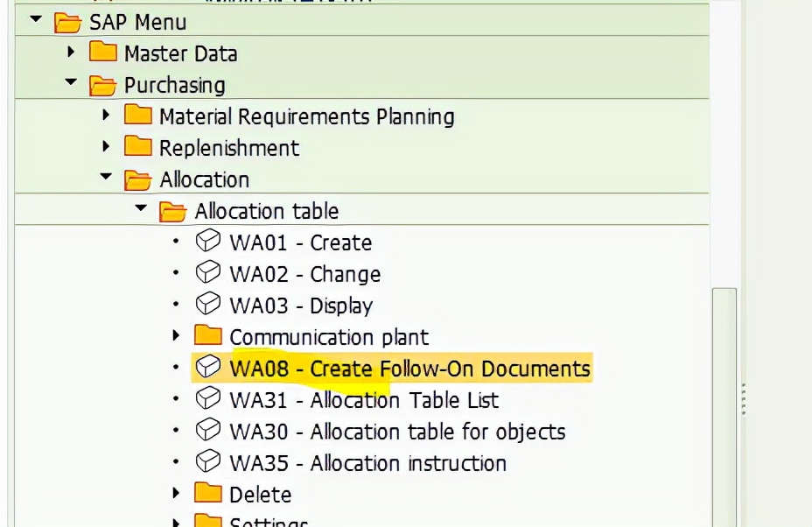Click the highlighted WA08 transaction icon
812x527 pixels.
click(x=208, y=368)
